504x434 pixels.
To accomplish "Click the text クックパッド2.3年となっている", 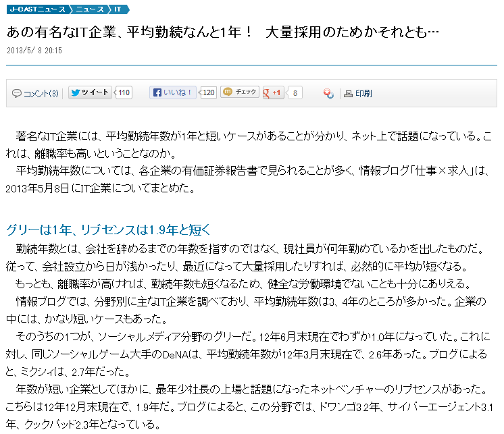I will tap(93, 425).
